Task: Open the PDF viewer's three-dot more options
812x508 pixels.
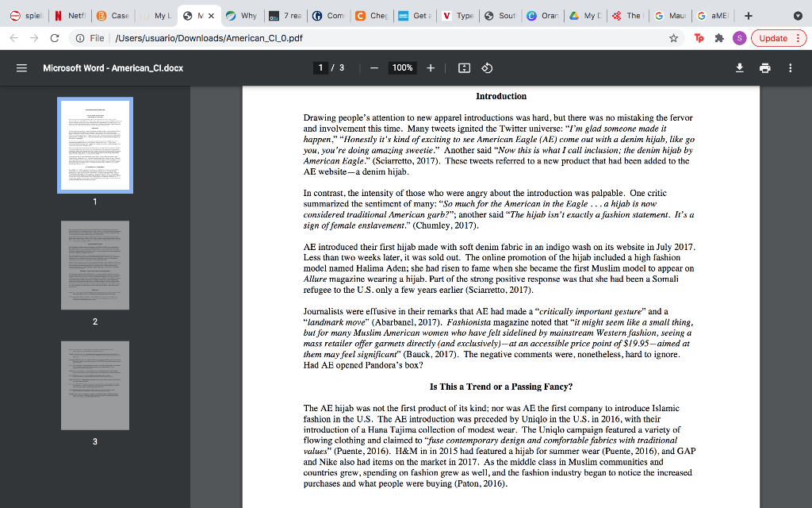Action: coord(790,67)
